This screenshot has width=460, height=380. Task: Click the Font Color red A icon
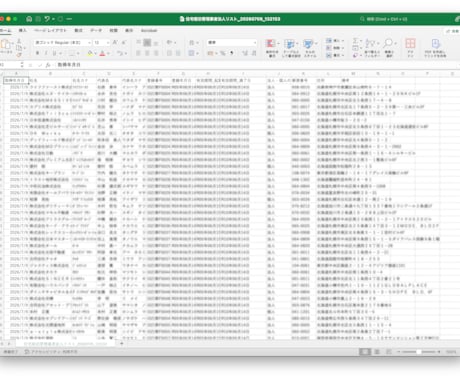[x=102, y=53]
